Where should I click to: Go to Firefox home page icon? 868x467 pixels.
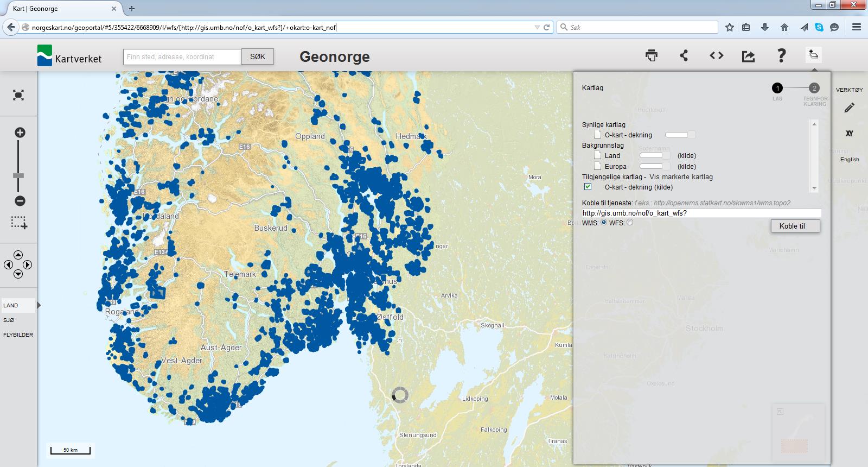(x=784, y=27)
